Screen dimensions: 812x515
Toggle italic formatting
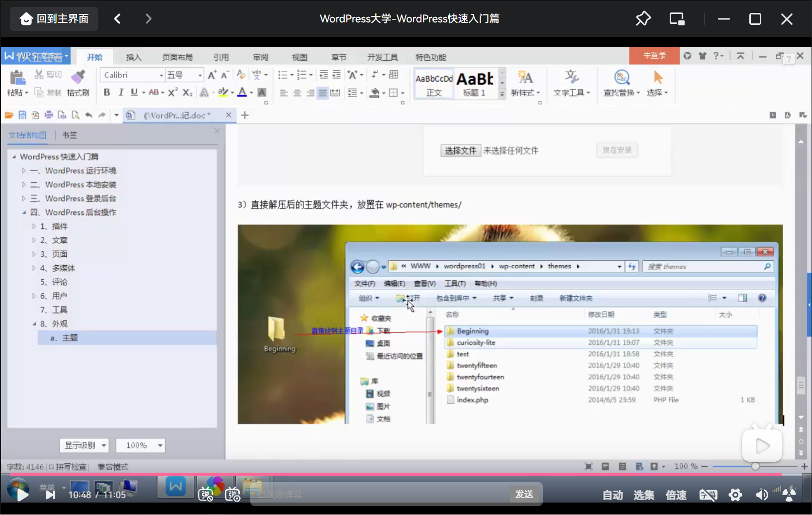coord(120,93)
